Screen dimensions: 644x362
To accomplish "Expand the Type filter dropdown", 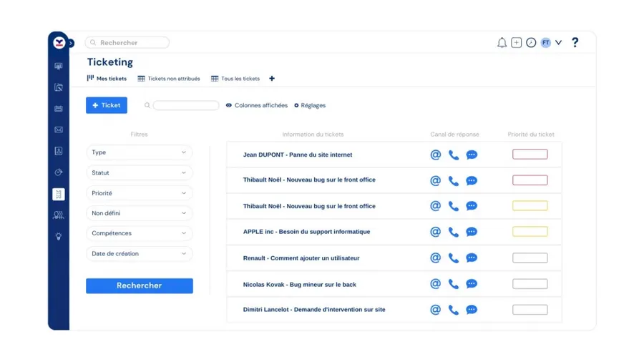I will 139,152.
